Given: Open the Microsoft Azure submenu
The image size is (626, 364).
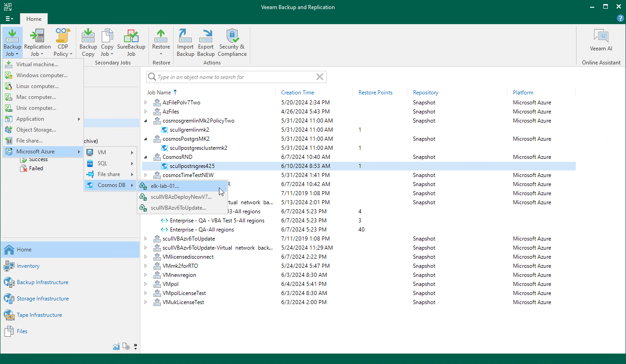Looking at the screenshot, I should (43, 152).
